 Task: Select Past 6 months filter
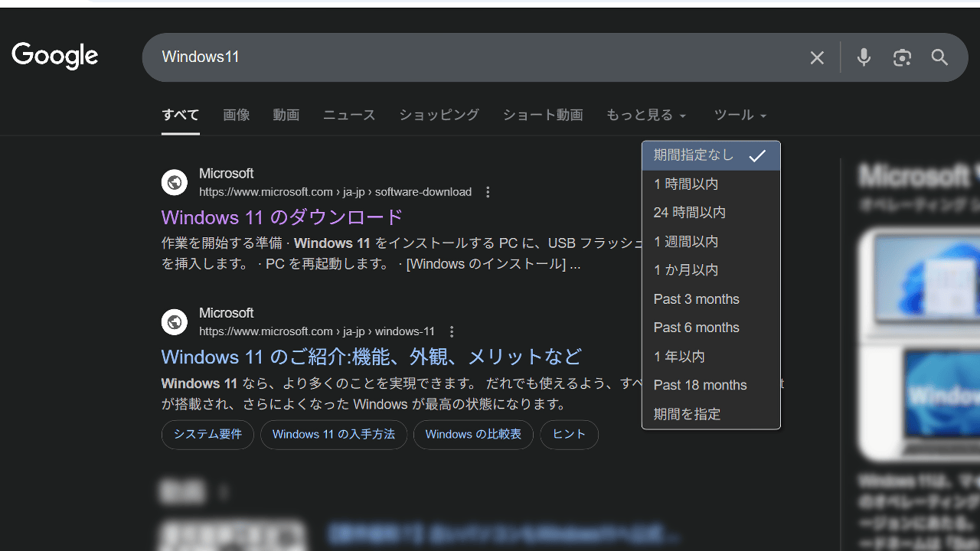(x=711, y=327)
